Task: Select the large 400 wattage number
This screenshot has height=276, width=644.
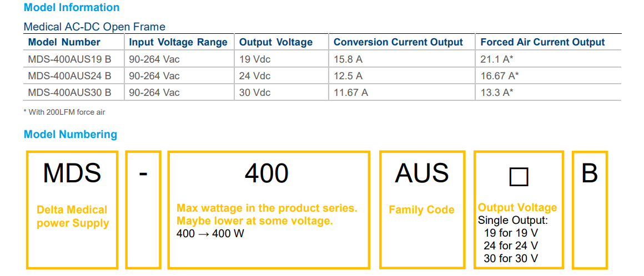Action: pos(266,173)
